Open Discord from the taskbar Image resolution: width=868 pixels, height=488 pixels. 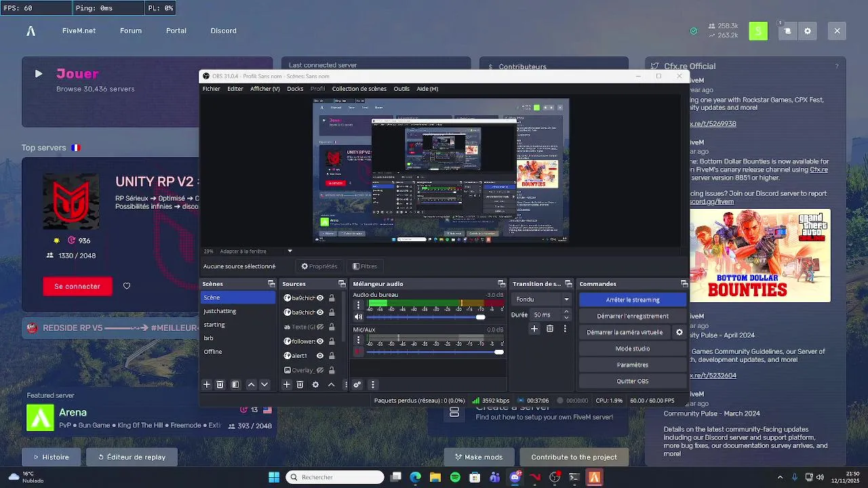click(515, 477)
